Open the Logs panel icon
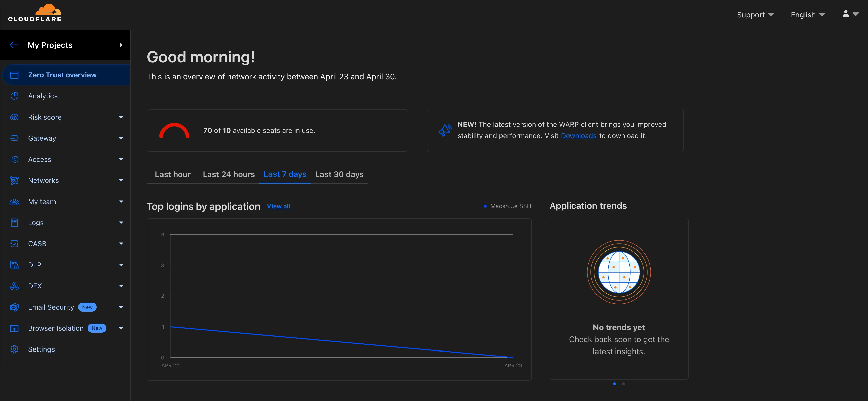The image size is (868, 401). tap(14, 222)
